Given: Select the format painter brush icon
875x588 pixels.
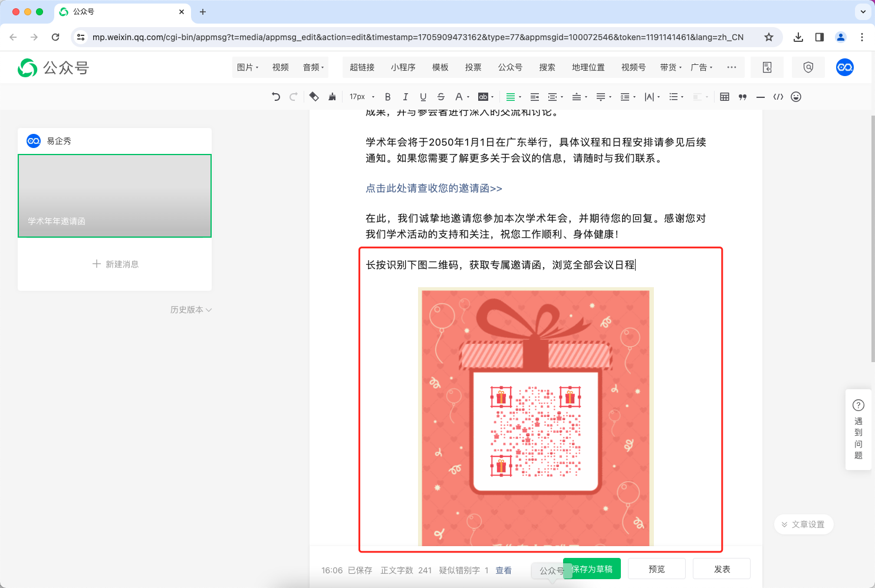Looking at the screenshot, I should click(x=332, y=97).
